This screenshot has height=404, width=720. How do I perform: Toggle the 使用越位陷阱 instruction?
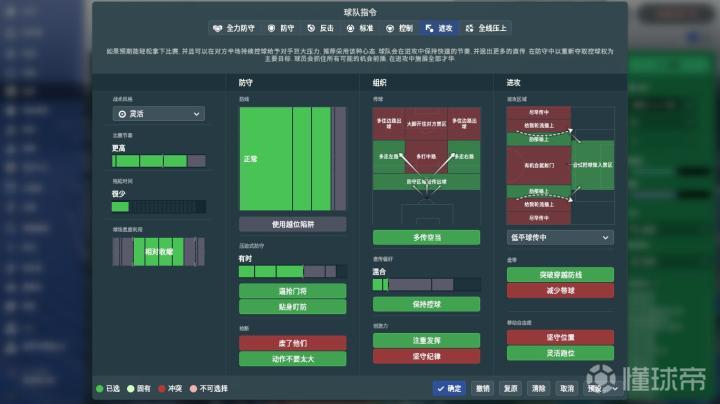click(292, 224)
